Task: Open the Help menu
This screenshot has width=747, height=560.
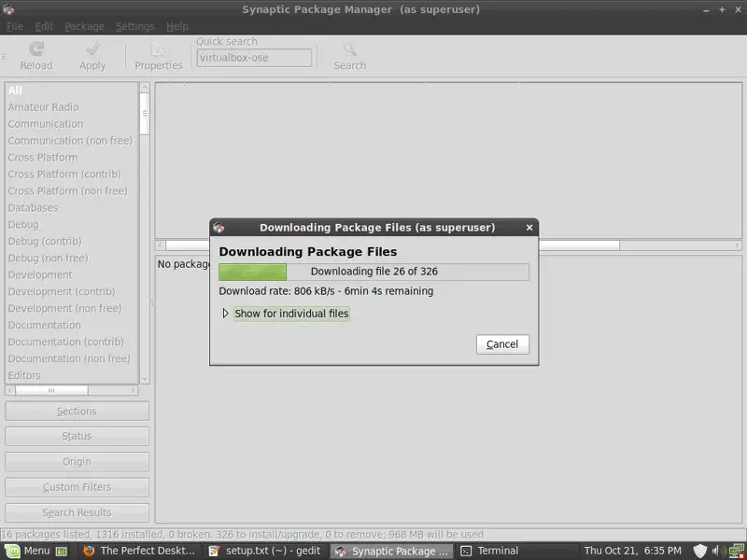Action: coord(177,26)
